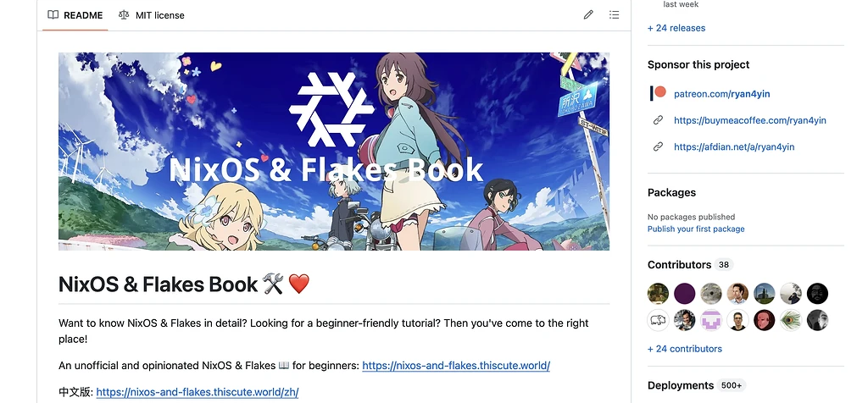Image resolution: width=868 pixels, height=403 pixels.
Task: Expand the + 24 releases link
Action: 676,28
